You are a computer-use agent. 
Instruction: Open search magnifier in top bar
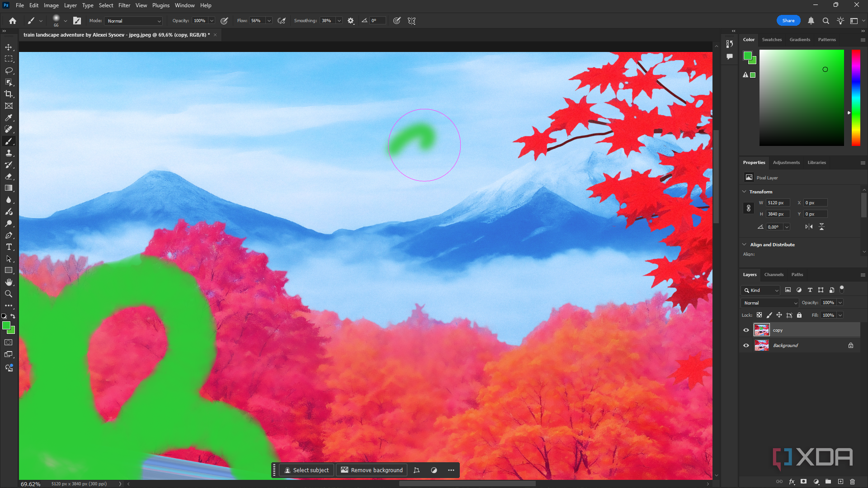pos(826,21)
